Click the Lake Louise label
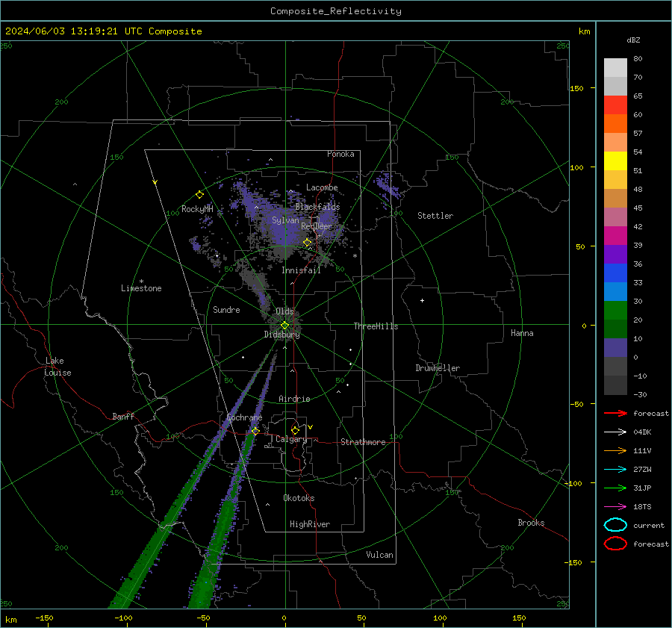672x628 pixels. click(57, 367)
